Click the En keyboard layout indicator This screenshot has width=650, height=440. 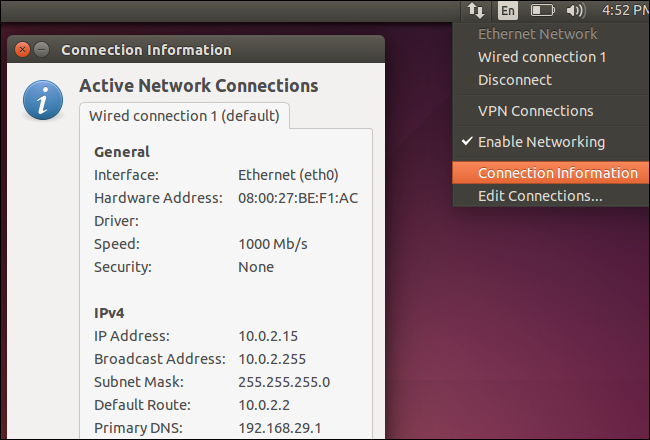(x=508, y=10)
